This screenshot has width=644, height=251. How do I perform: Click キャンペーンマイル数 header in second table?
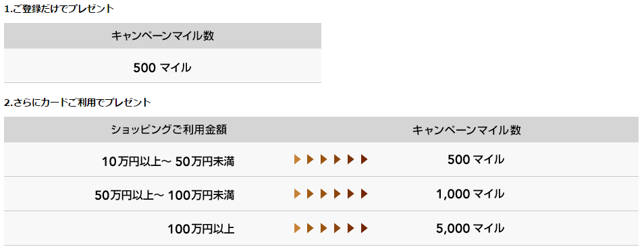coord(466,130)
